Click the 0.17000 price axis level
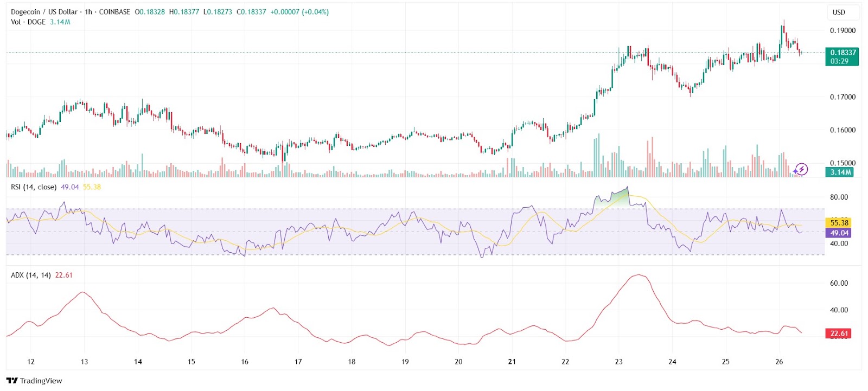Image resolution: width=868 pixels, height=391 pixels. pos(843,98)
